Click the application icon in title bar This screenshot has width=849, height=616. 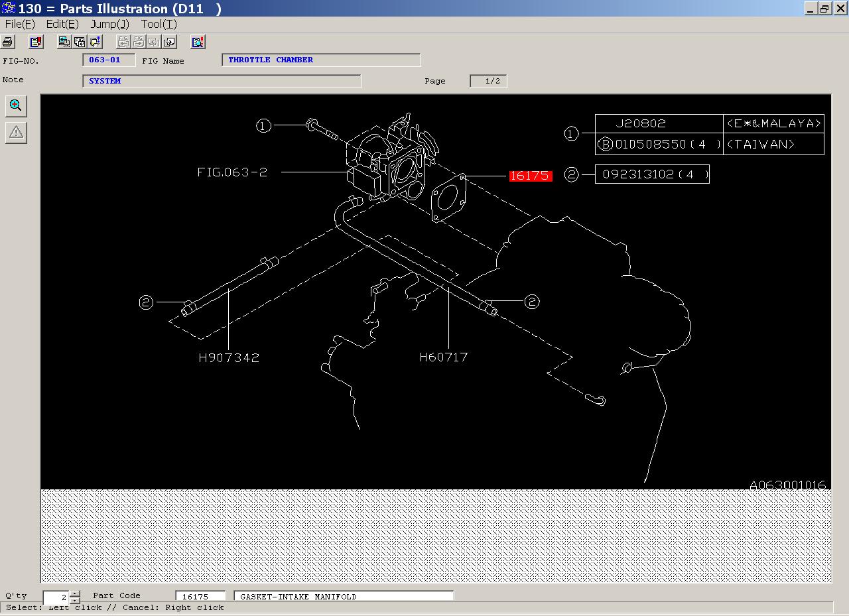(x=8, y=8)
